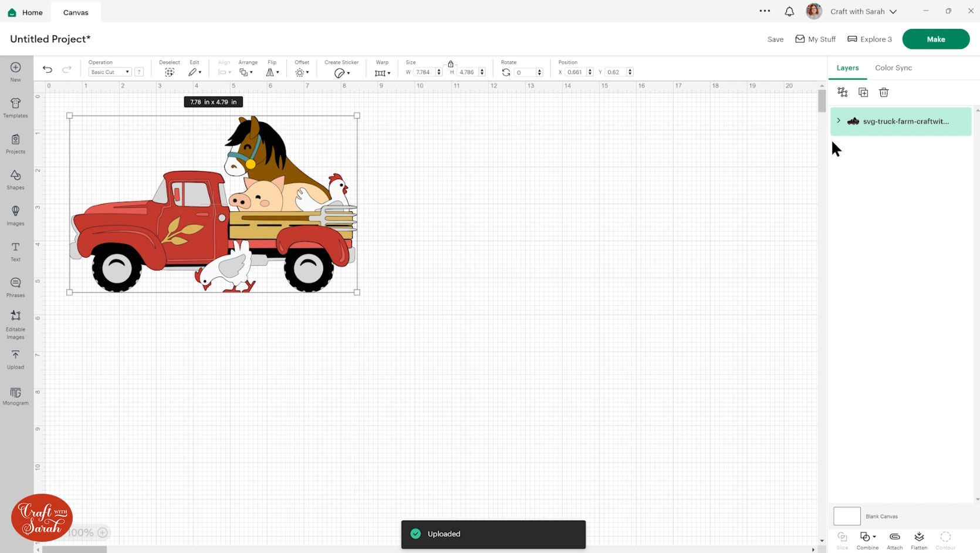Open My Stuff

click(x=815, y=39)
